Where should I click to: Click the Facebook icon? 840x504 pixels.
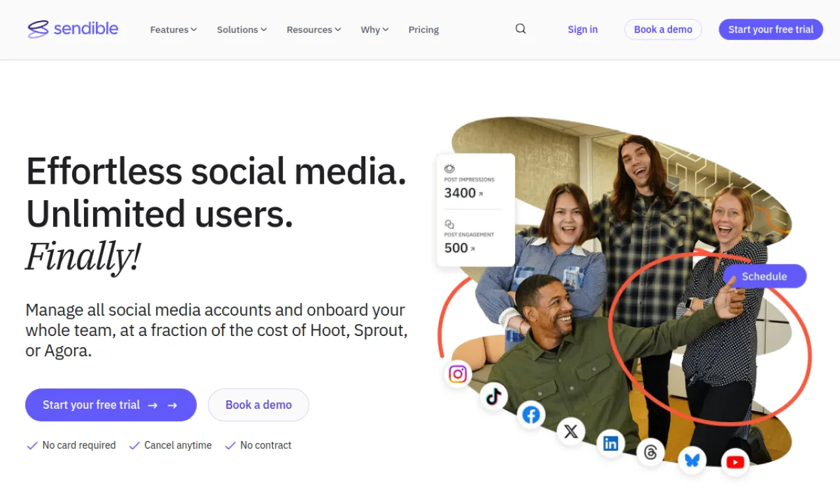coord(531,415)
